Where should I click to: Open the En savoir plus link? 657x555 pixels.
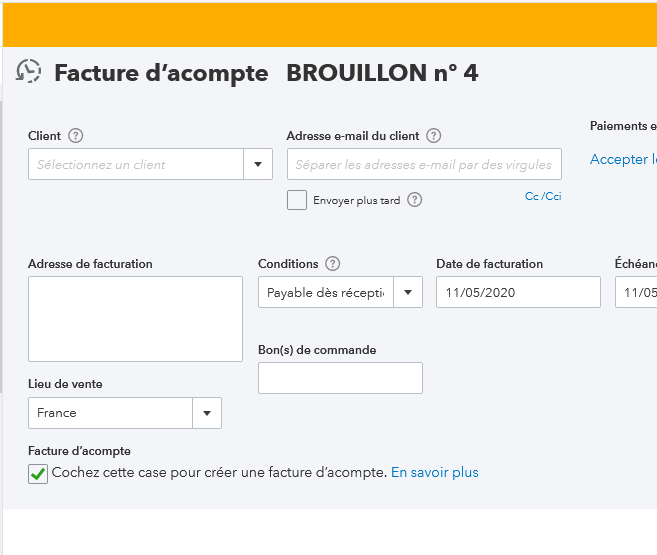tap(435, 472)
